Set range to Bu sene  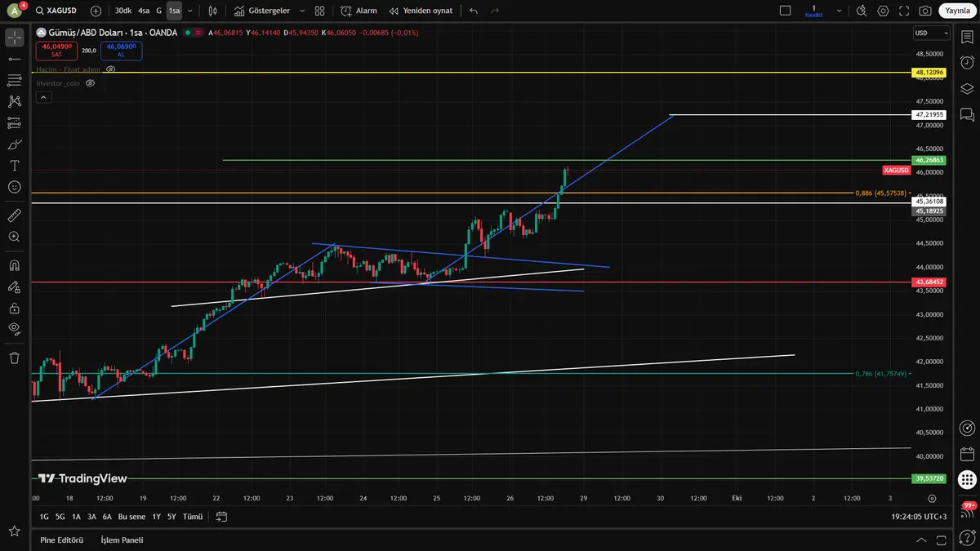(x=131, y=517)
